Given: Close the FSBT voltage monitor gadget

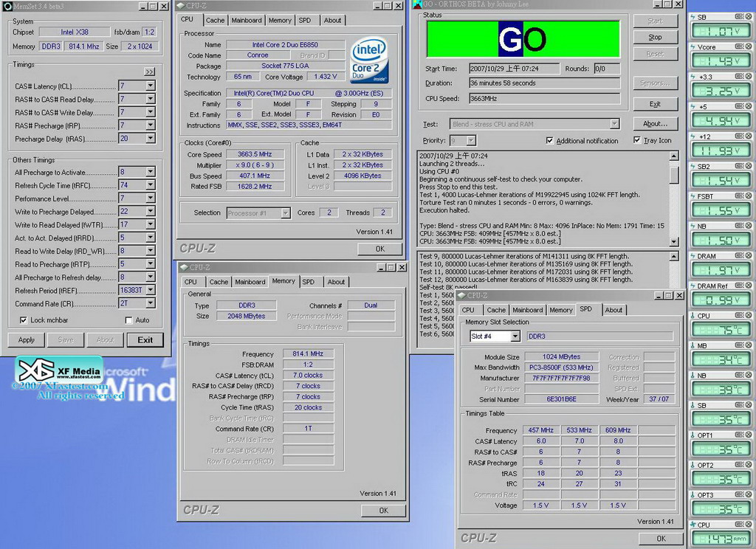Looking at the screenshot, I should [749, 196].
